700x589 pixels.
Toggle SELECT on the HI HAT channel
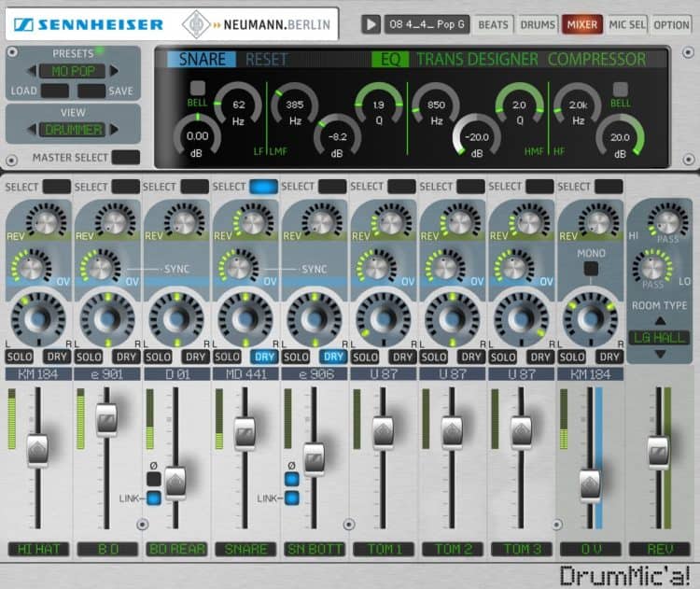pos(56,186)
